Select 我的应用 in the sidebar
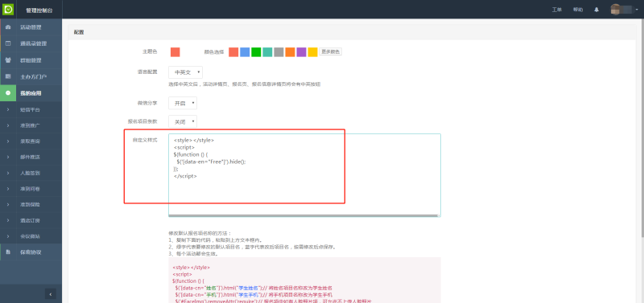Image resolution: width=644 pixels, height=303 pixels. point(31,93)
